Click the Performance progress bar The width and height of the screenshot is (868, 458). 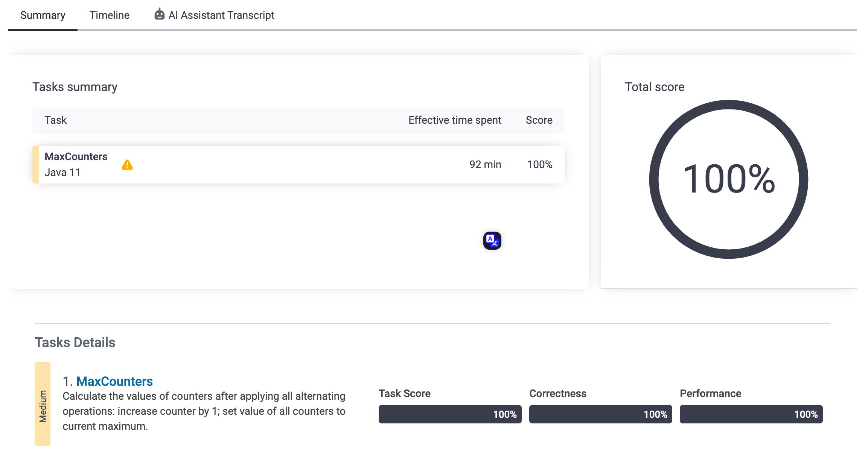[x=751, y=414]
